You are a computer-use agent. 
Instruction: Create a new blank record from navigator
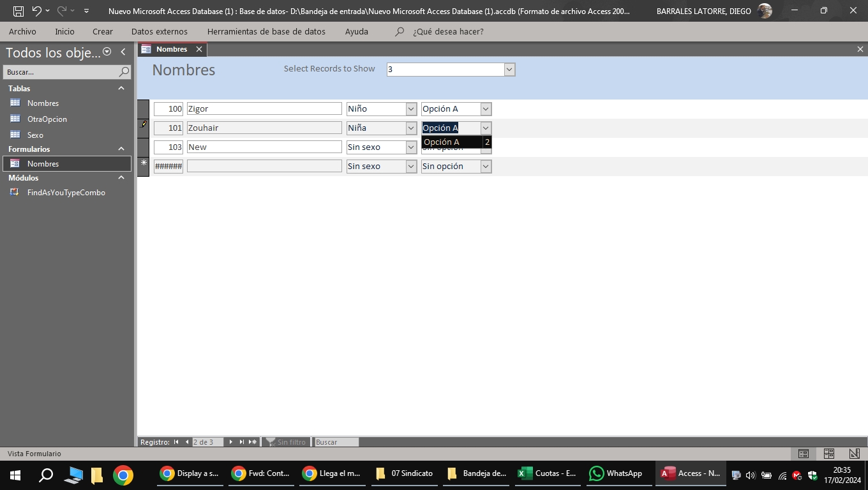click(253, 442)
